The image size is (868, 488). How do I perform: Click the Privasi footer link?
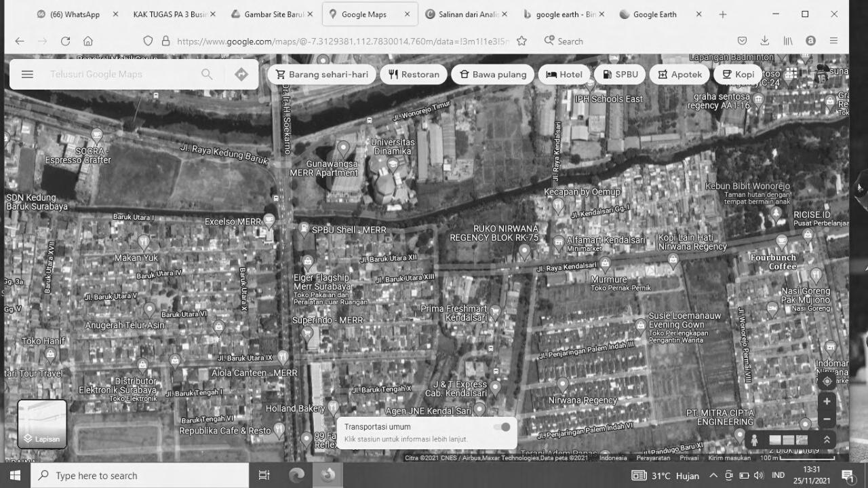(689, 458)
